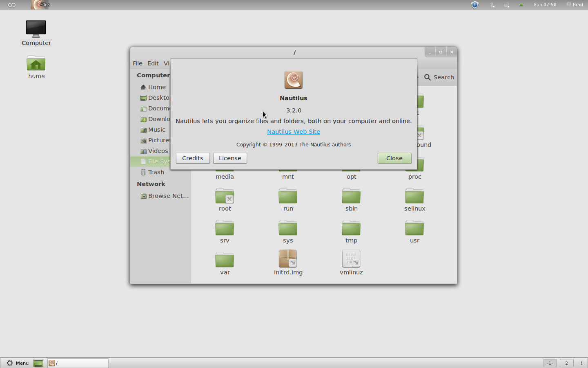Open the Edit menu
The width and height of the screenshot is (588, 368).
(x=153, y=63)
